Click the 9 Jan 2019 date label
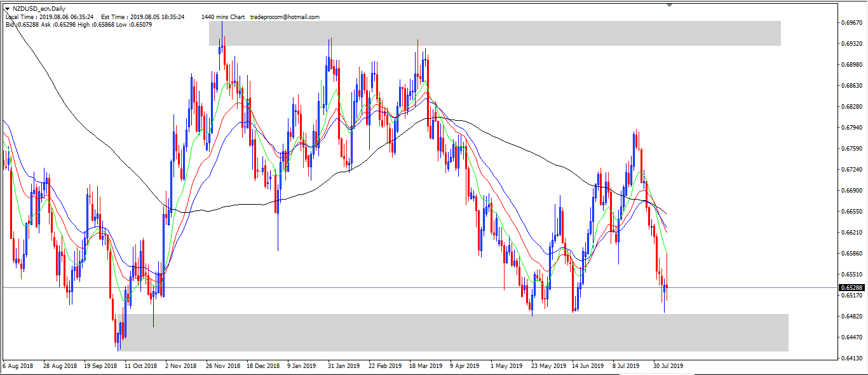 click(x=302, y=366)
